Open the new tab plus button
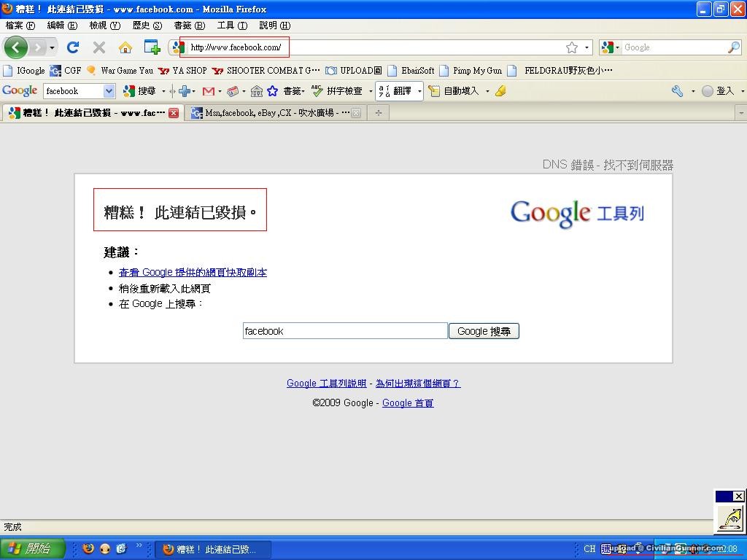Viewport: 747px width, 560px height. (378, 113)
